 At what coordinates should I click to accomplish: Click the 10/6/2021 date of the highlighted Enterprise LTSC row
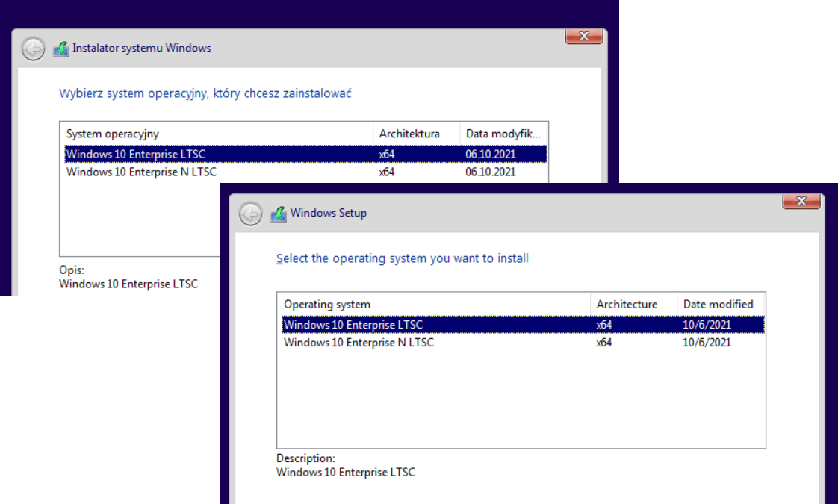(707, 324)
